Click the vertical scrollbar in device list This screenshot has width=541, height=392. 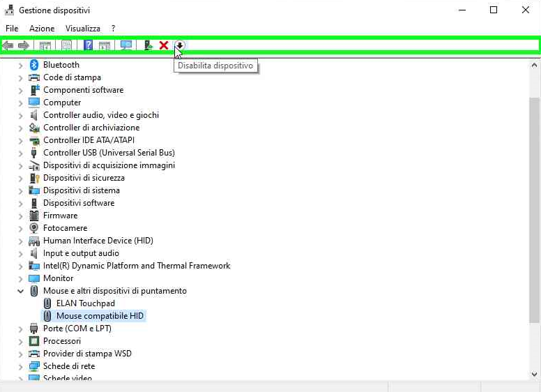(x=535, y=209)
